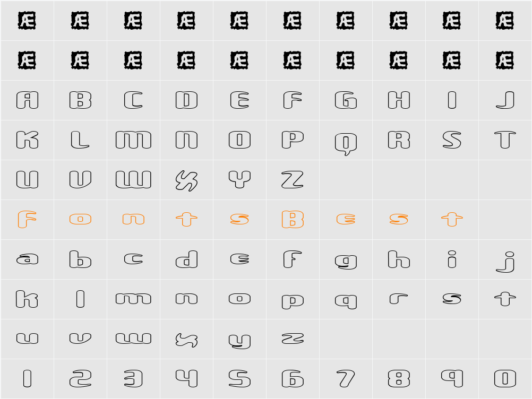Select the lowercase k glyph cell
532x399 pixels.
click(27, 299)
